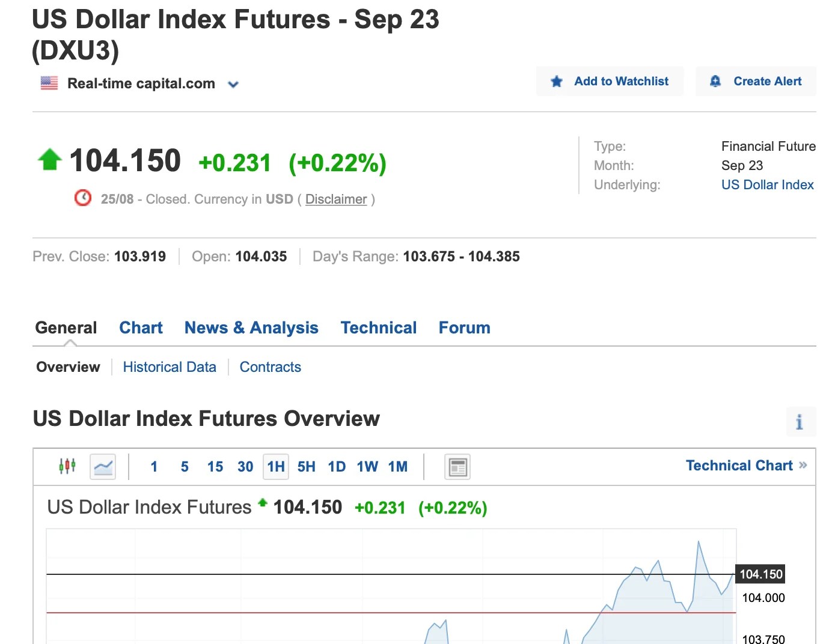
Task: Click the star icon for Add to Watchlist
Action: (556, 80)
